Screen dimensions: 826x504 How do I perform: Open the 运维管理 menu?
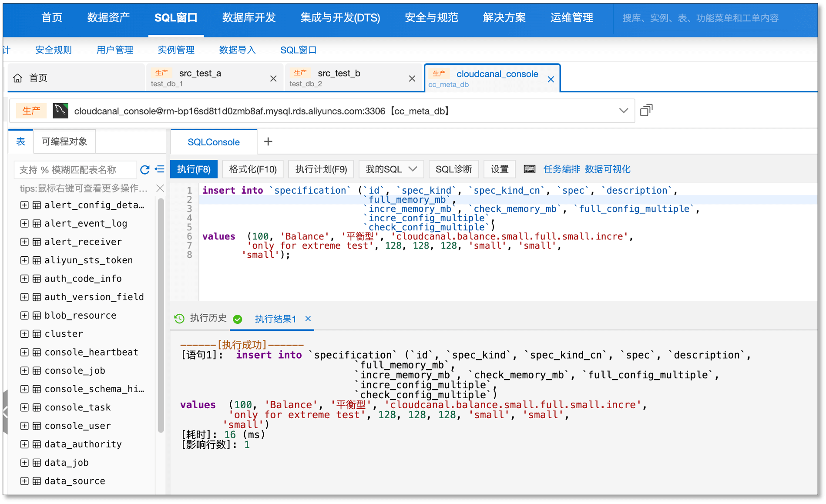pos(571,18)
